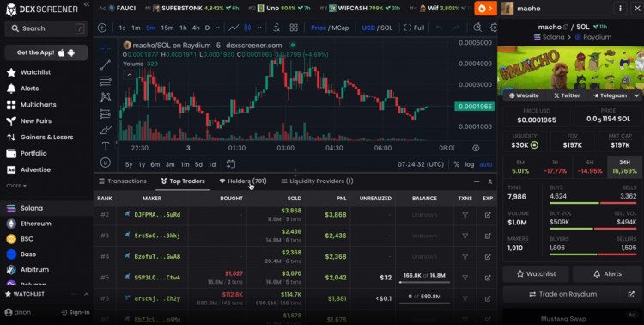Open the orange fire trending button
This screenshot has height=325, width=644.
(485, 9)
